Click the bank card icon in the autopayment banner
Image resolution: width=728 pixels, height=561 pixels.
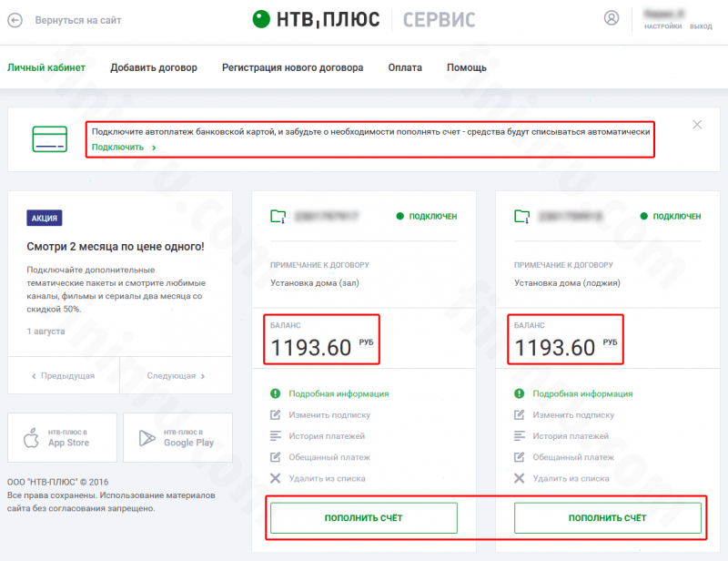[x=50, y=139]
